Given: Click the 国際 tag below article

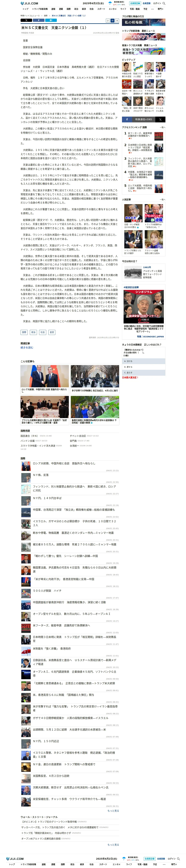Looking at the screenshot, I should pos(24,332).
